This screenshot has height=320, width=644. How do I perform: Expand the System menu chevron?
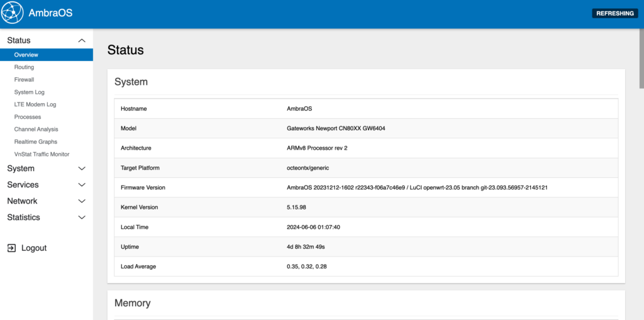click(82, 168)
